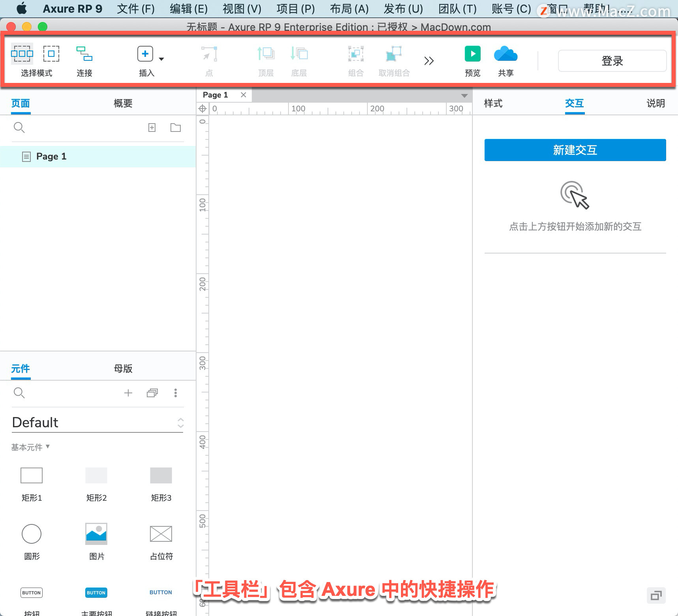Image resolution: width=678 pixels, height=616 pixels.
Task: Open the Arrange (布局) menu
Action: point(349,9)
